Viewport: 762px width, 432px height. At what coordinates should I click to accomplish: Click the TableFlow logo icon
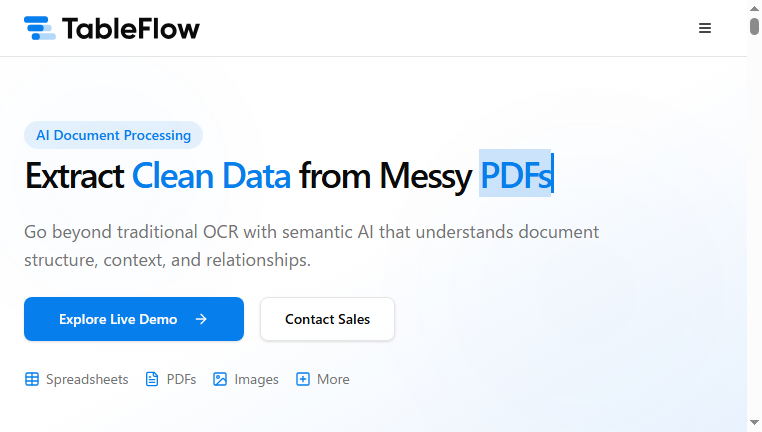tap(40, 28)
